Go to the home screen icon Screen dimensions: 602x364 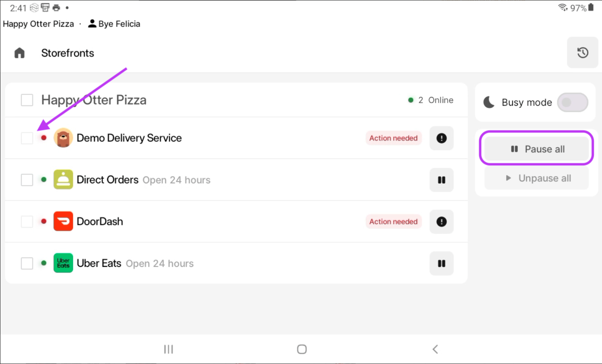19,53
